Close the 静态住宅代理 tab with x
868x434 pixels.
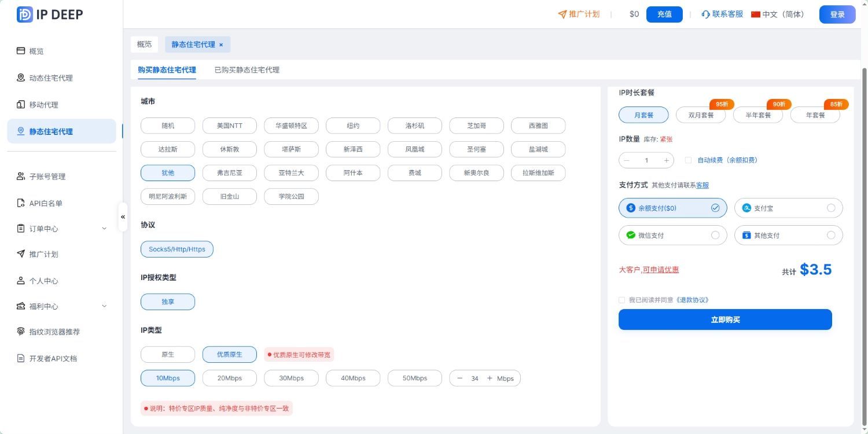coord(221,45)
